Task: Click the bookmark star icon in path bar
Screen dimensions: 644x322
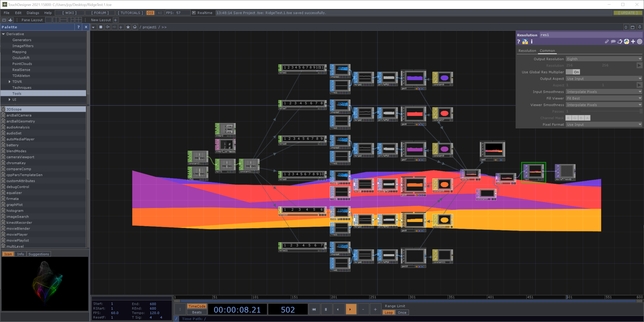Action: 128,27
